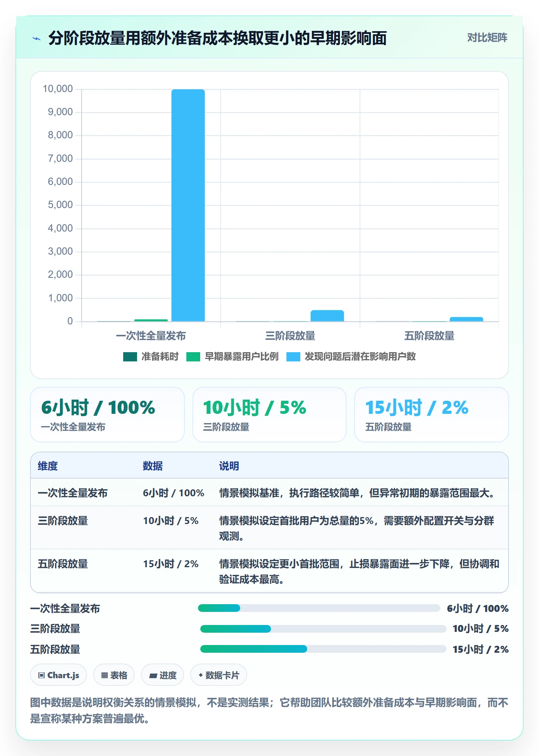Toggle the 发现问题后潜在影响用户数 legend color box
539x756 pixels.
point(293,357)
